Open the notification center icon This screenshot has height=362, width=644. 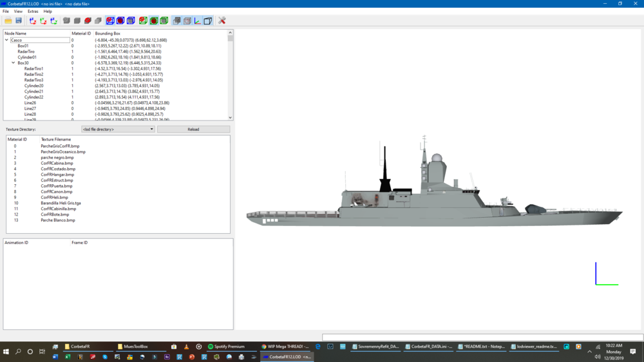coord(633,352)
